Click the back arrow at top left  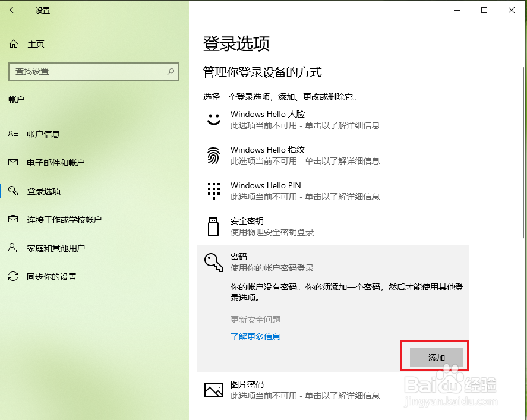[13, 10]
